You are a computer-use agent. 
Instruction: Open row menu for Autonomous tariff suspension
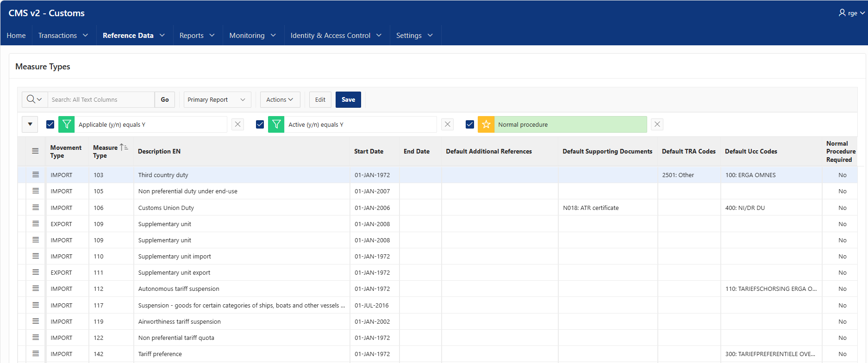(36, 289)
